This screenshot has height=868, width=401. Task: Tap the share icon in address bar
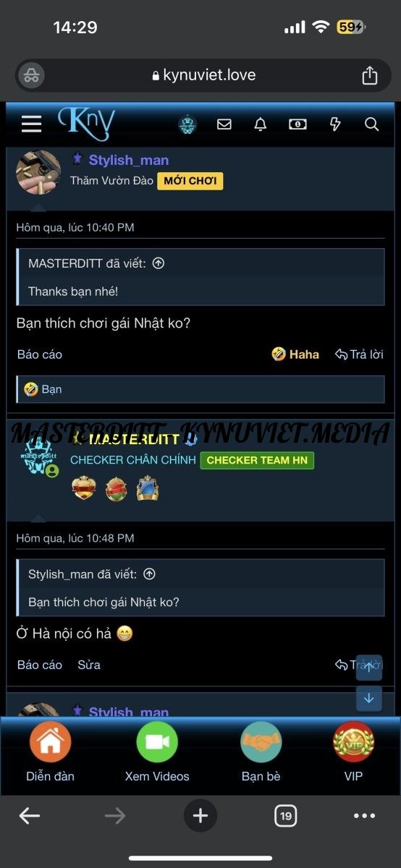pyautogui.click(x=369, y=75)
